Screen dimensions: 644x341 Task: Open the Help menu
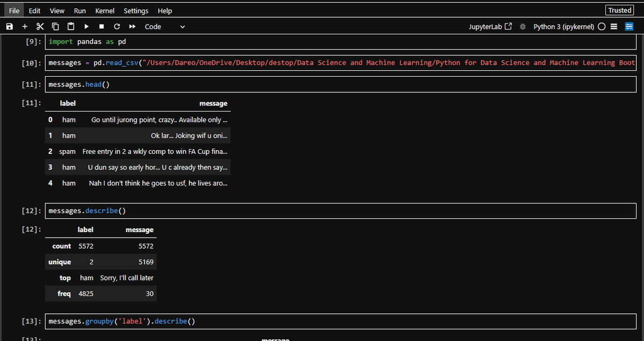click(165, 11)
